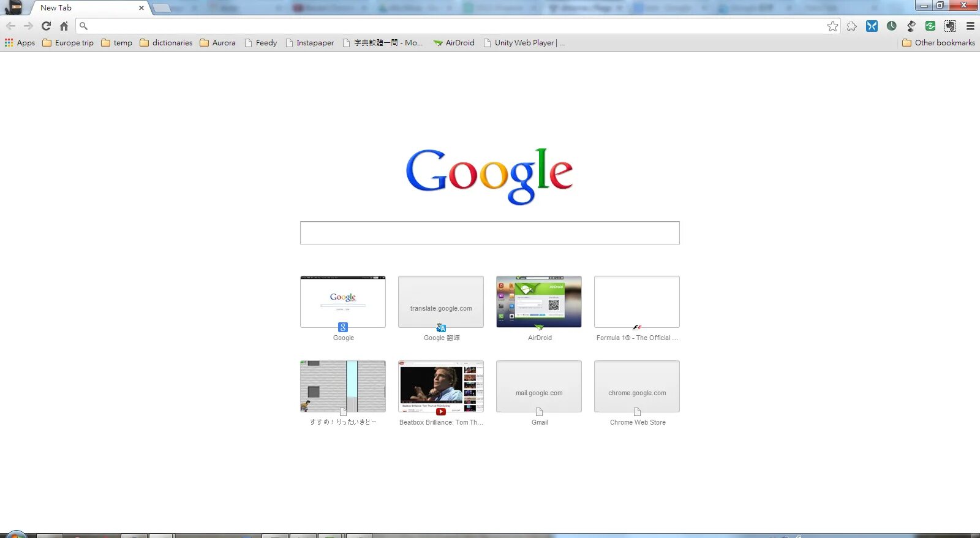Expand the Other bookmarks folder
This screenshot has height=538, width=980.
pos(938,43)
